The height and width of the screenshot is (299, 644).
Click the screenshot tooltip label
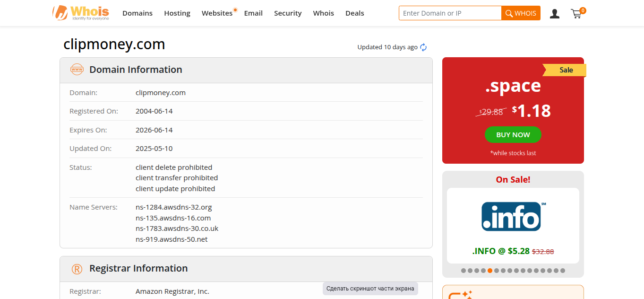pyautogui.click(x=370, y=289)
